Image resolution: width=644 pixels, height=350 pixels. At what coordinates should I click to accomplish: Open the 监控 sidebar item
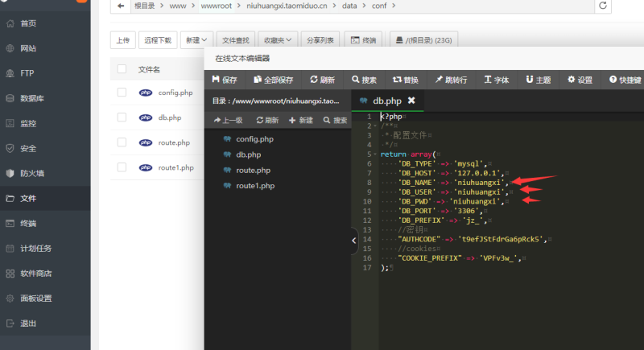(45, 123)
